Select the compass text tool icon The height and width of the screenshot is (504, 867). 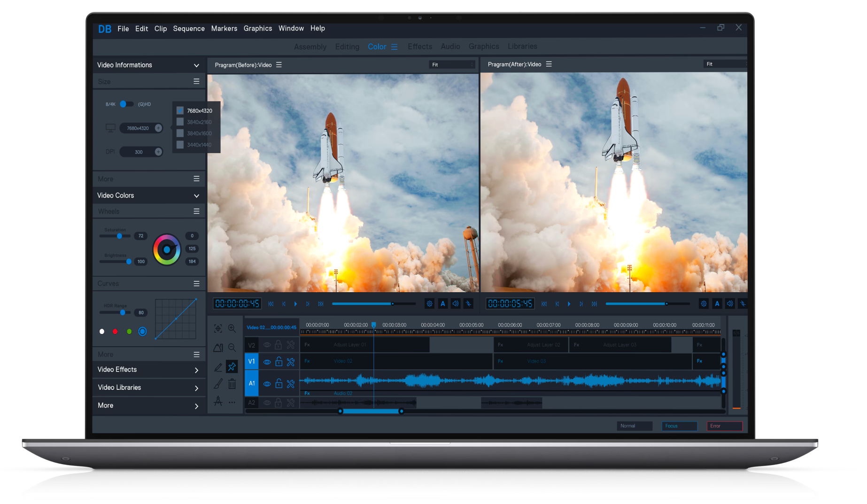point(218,401)
